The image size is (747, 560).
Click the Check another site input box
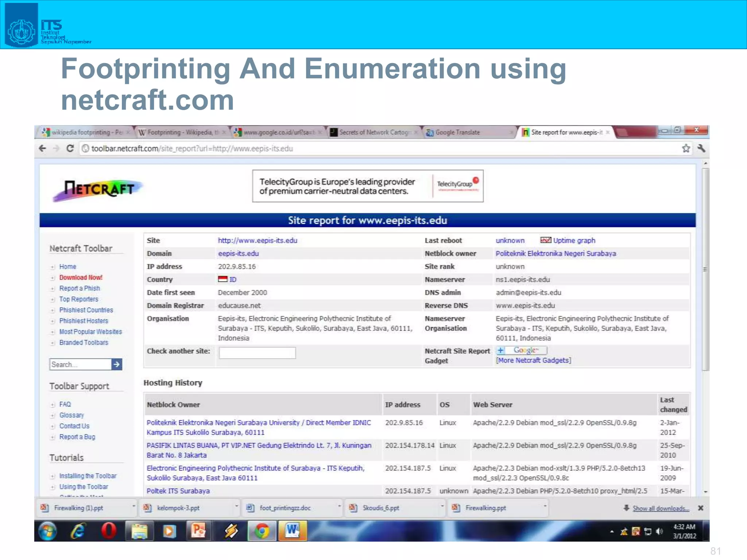tap(257, 353)
